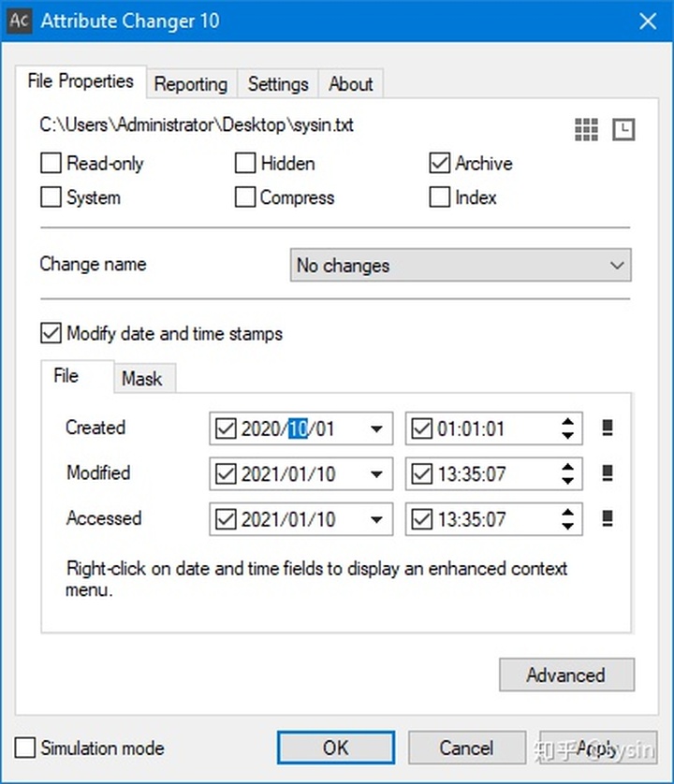Viewport: 674px width, 784px height.
Task: Uncheck the Accessed time checkbox
Action: tap(422, 519)
